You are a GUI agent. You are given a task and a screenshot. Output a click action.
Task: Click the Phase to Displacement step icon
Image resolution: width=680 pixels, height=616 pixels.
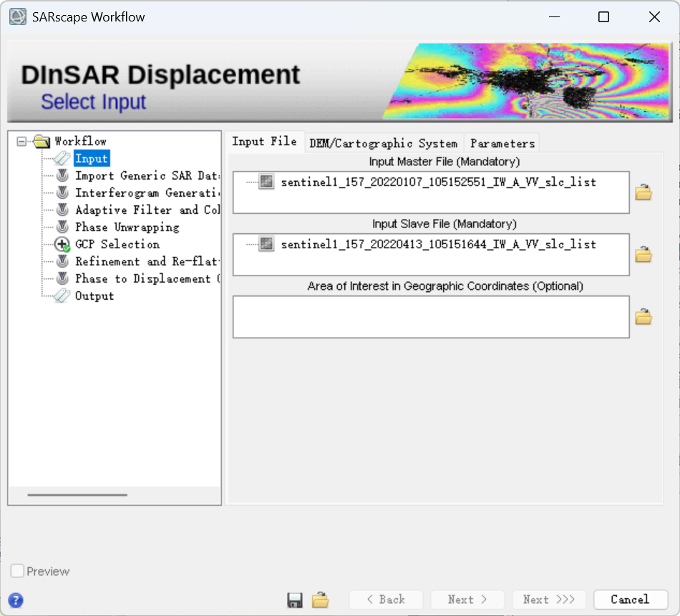pos(62,278)
